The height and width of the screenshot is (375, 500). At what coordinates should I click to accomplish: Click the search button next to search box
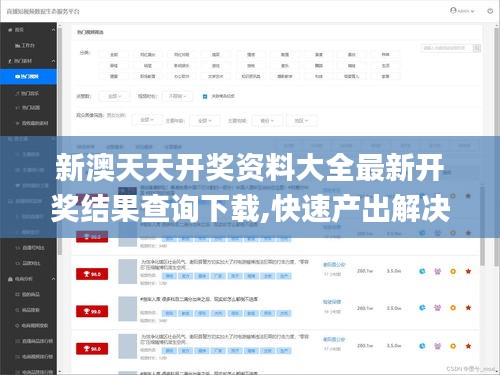(x=477, y=48)
